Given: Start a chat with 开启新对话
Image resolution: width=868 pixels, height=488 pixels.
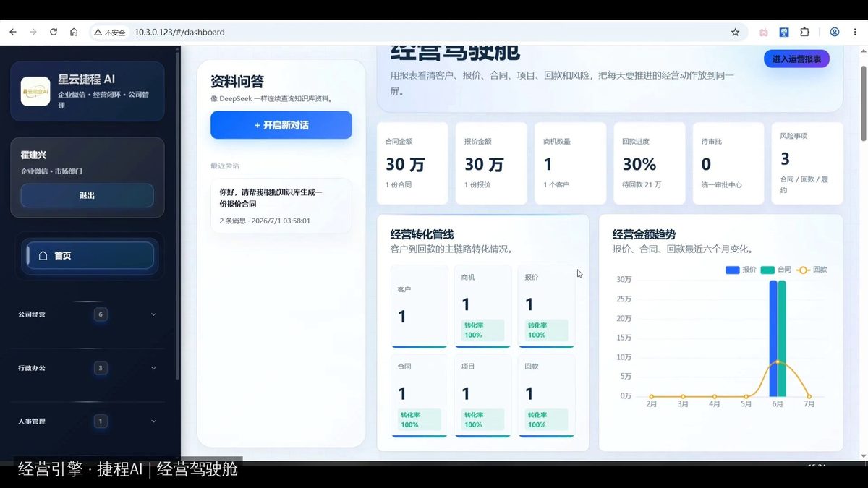Looking at the screenshot, I should click(x=281, y=125).
